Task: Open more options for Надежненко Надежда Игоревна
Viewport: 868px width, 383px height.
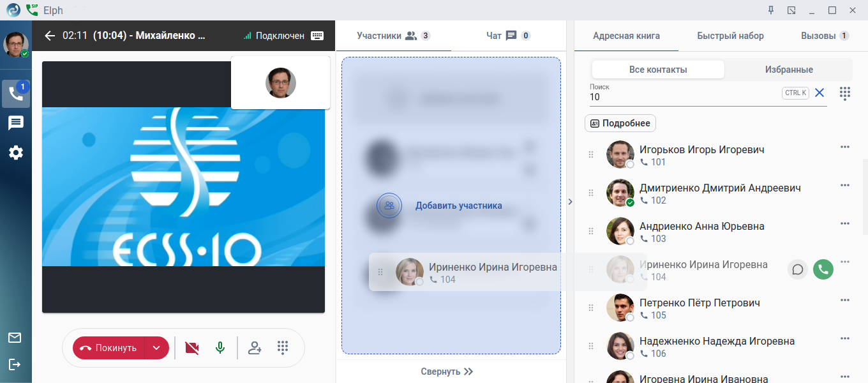Action: [x=845, y=338]
